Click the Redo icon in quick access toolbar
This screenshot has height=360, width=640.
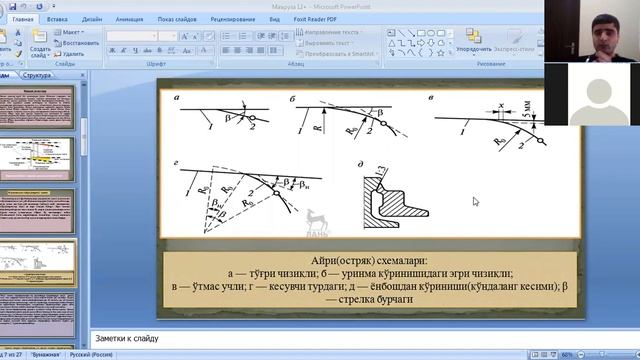(x=40, y=6)
